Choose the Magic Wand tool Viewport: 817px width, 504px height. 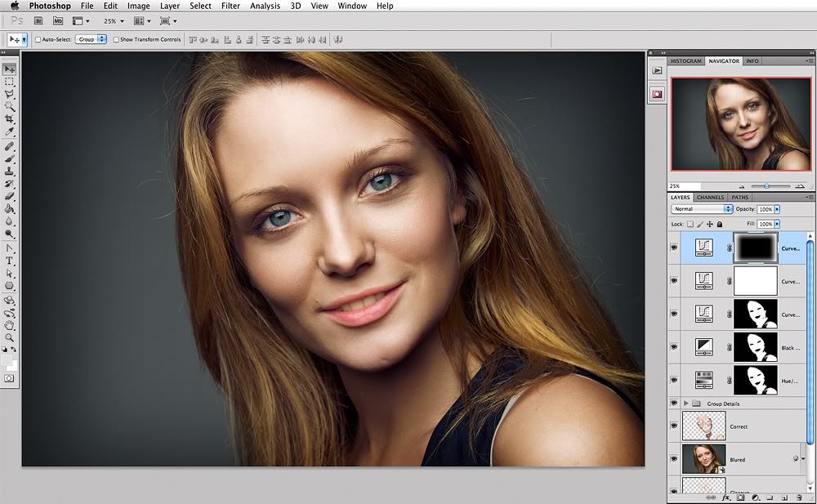click(x=10, y=106)
